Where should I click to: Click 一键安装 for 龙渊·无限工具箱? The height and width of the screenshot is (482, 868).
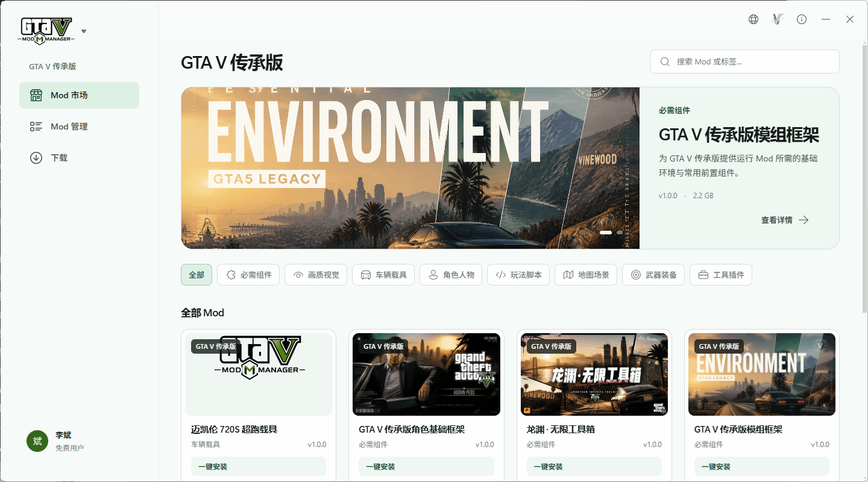coord(594,466)
